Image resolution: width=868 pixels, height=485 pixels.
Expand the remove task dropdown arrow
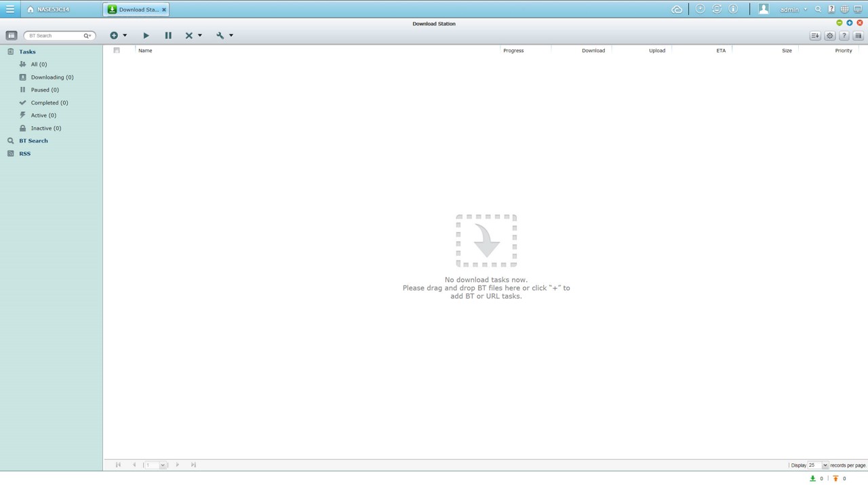coord(200,35)
